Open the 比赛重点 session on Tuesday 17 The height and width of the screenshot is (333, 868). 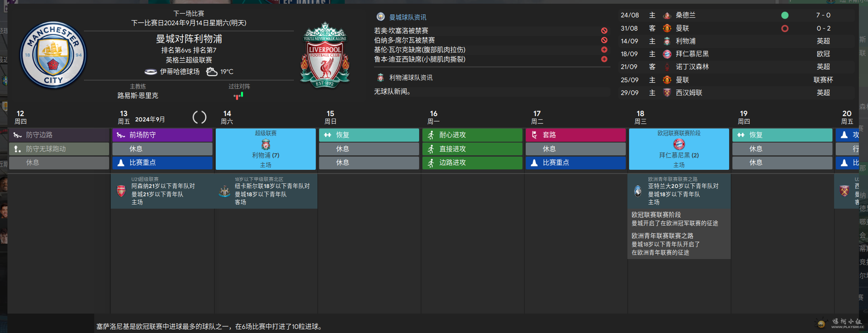tap(576, 163)
